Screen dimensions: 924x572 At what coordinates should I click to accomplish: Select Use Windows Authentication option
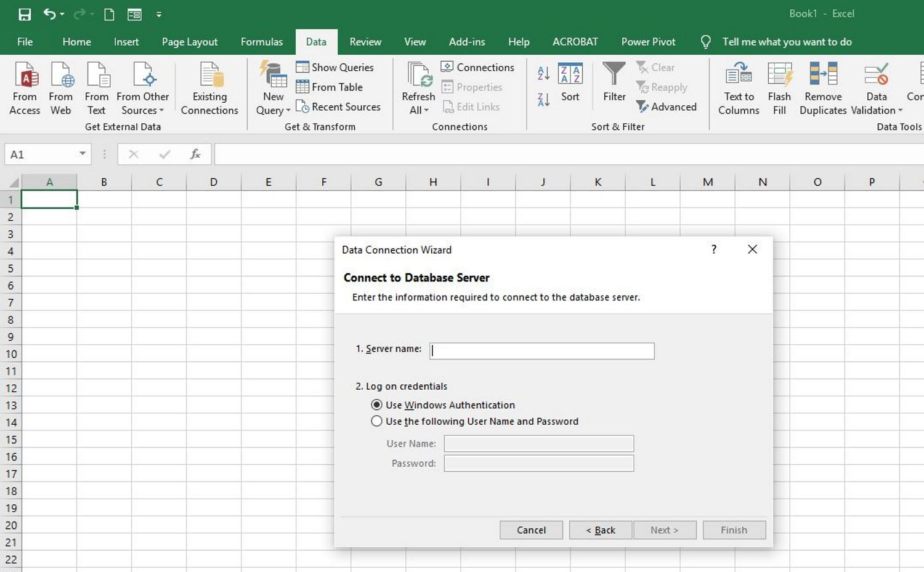(x=377, y=405)
